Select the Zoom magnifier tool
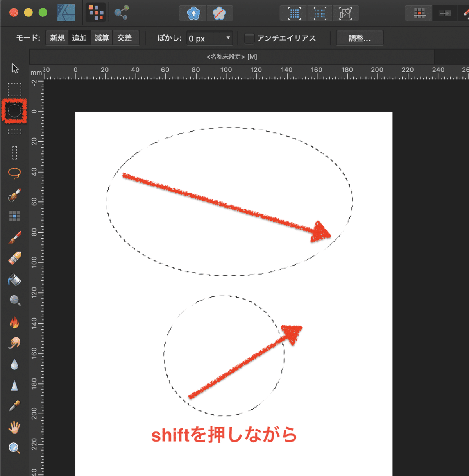This screenshot has height=476, width=469. click(14, 448)
